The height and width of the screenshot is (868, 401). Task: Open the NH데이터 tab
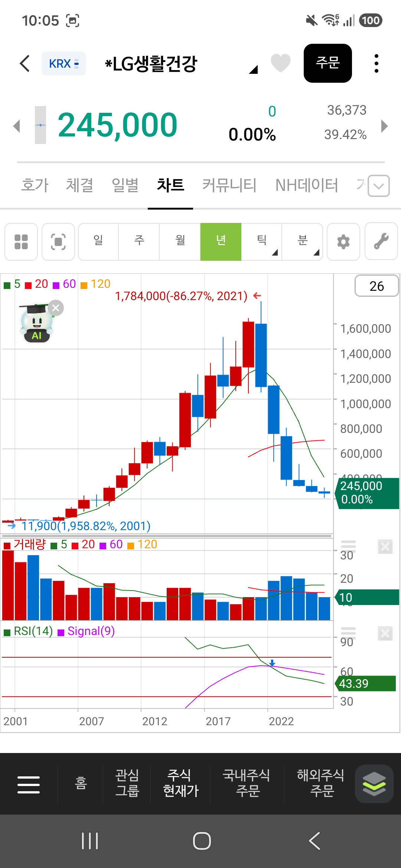coord(307,185)
